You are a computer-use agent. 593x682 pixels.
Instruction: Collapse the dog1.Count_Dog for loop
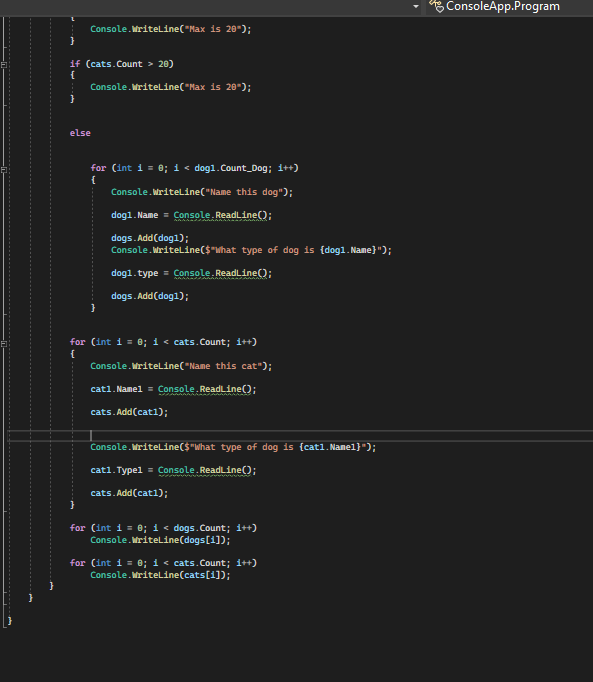(4, 170)
